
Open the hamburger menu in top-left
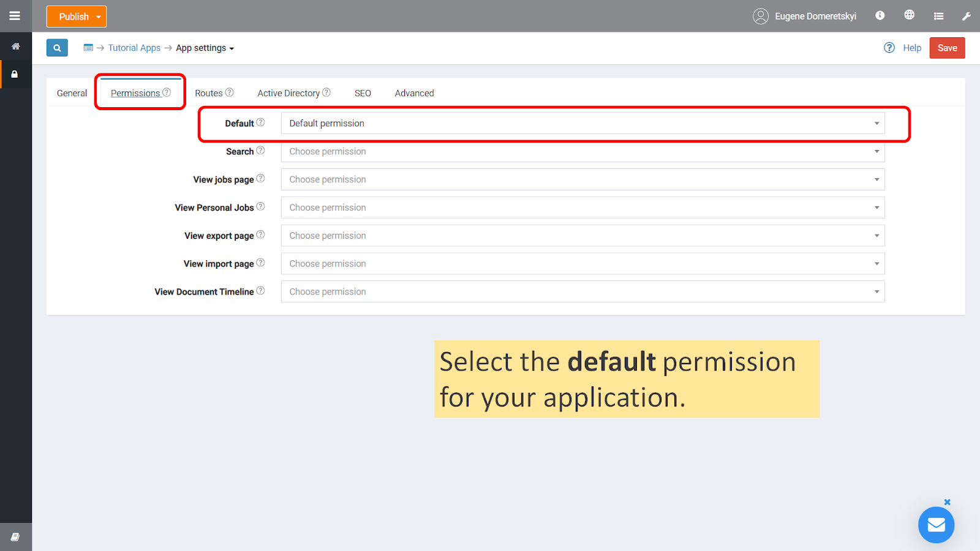pos(15,16)
